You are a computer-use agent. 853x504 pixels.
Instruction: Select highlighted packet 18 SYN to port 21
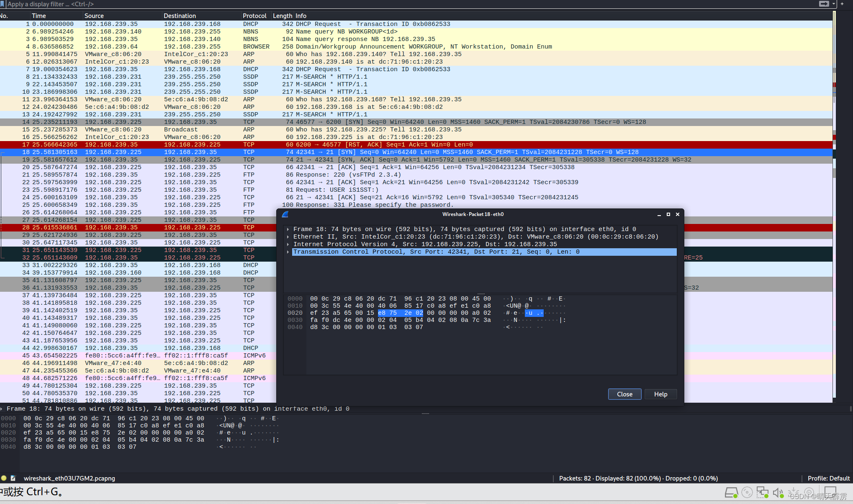click(416, 152)
